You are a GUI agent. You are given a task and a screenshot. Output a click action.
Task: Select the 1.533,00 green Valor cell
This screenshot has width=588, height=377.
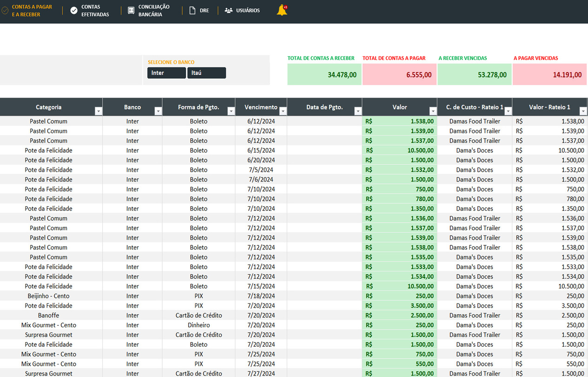(x=399, y=267)
